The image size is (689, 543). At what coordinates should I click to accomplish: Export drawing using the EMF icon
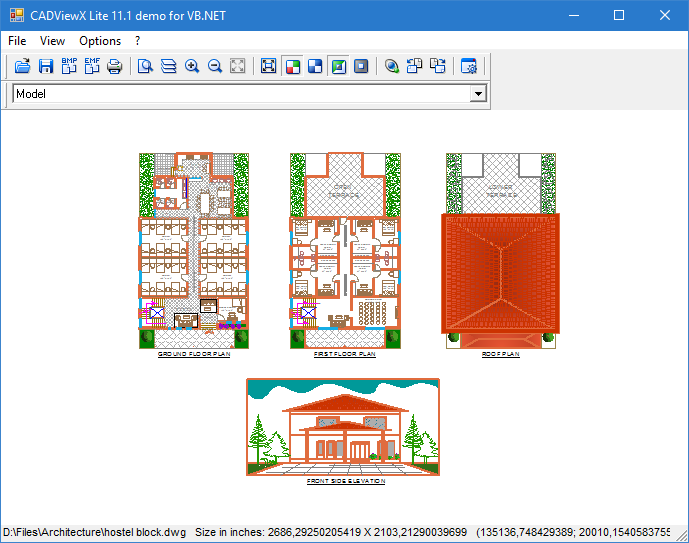coord(92,66)
